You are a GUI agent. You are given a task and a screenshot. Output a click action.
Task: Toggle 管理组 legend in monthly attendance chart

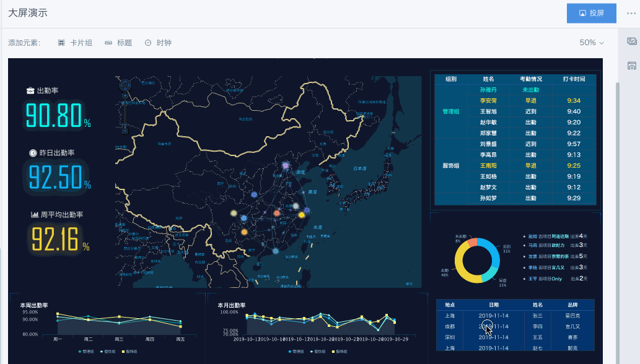[297, 351]
